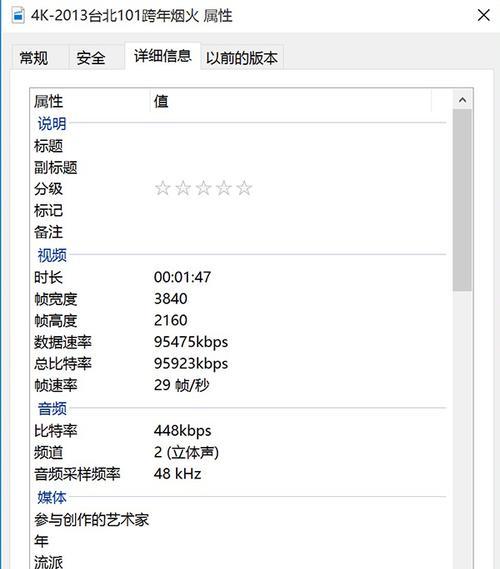Click the 帧宽度 property label

[x=56, y=299]
